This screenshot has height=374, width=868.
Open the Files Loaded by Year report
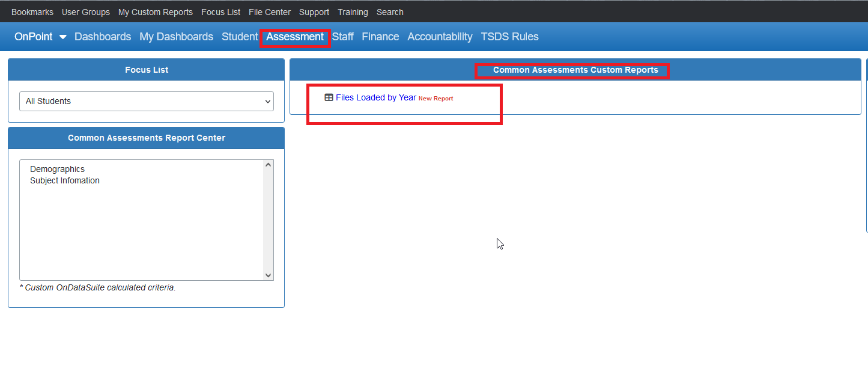tap(375, 97)
